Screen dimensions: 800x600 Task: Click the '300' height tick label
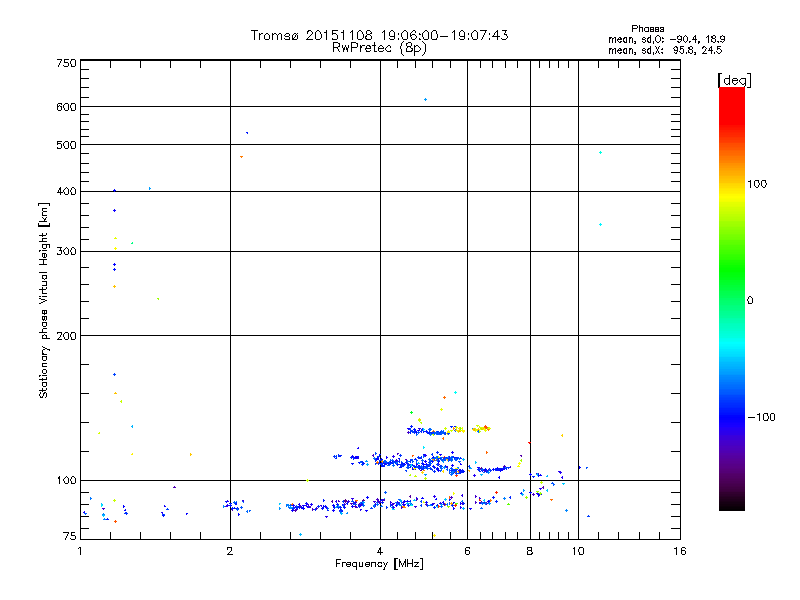[66, 252]
